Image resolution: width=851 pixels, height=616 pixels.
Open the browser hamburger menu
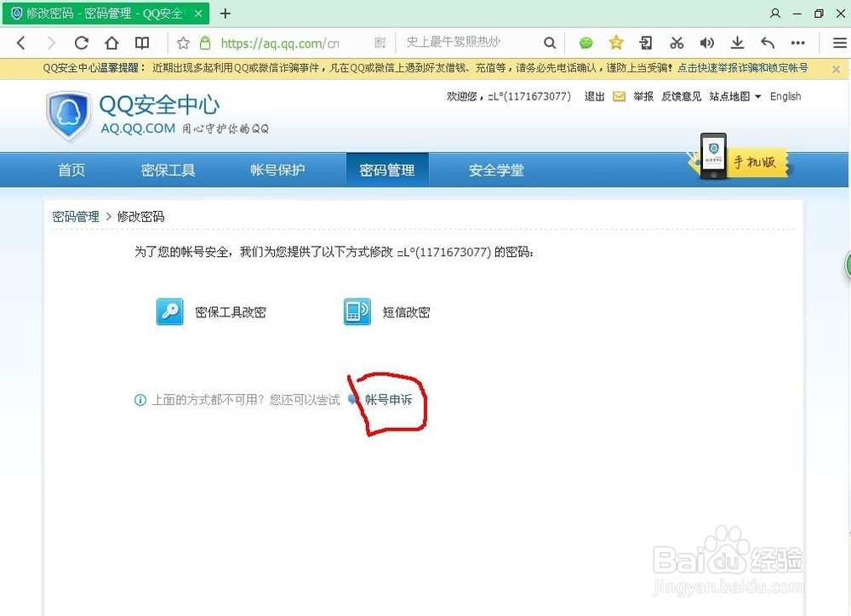(840, 43)
